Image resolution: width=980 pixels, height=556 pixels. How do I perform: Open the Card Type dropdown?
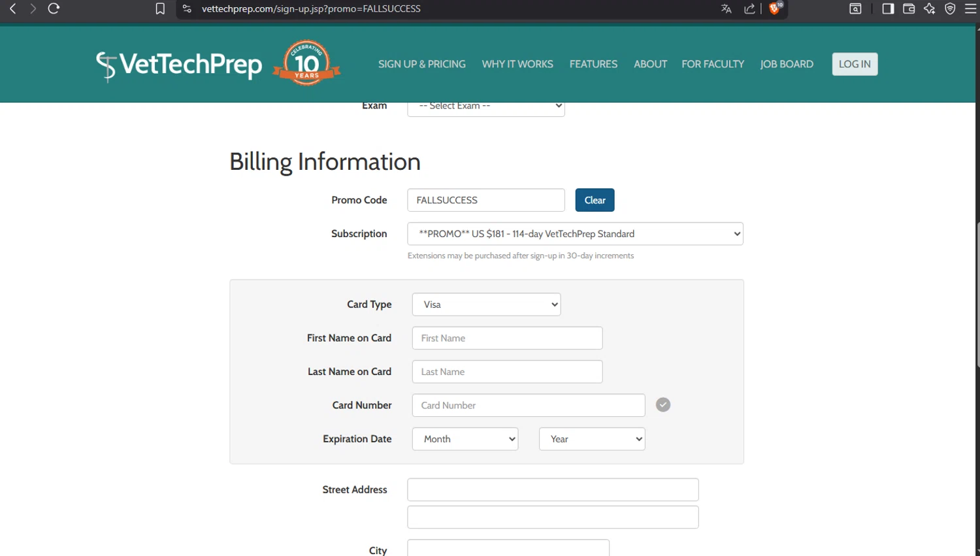[x=487, y=304]
